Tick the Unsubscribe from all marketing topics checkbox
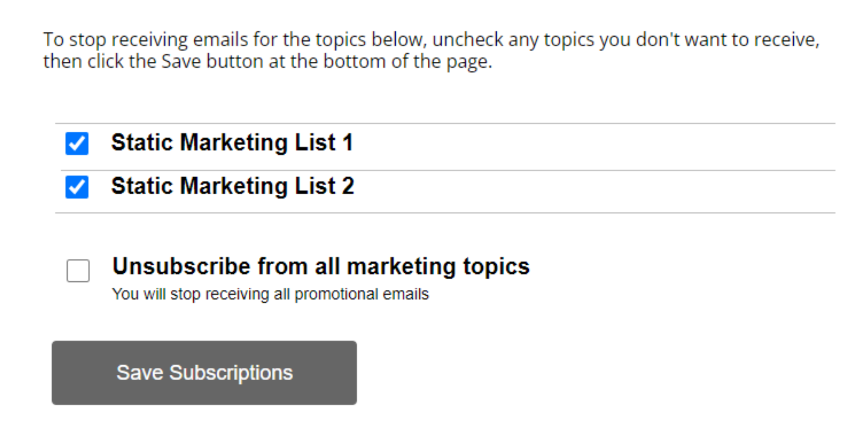868x444 pixels. pyautogui.click(x=78, y=271)
